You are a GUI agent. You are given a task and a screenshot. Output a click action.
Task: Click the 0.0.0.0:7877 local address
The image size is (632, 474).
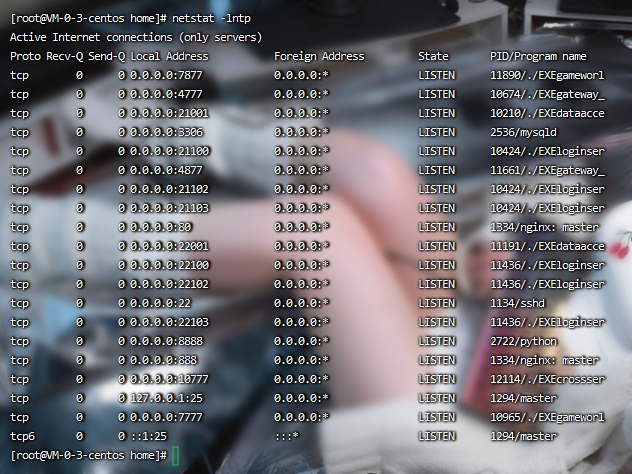165,75
